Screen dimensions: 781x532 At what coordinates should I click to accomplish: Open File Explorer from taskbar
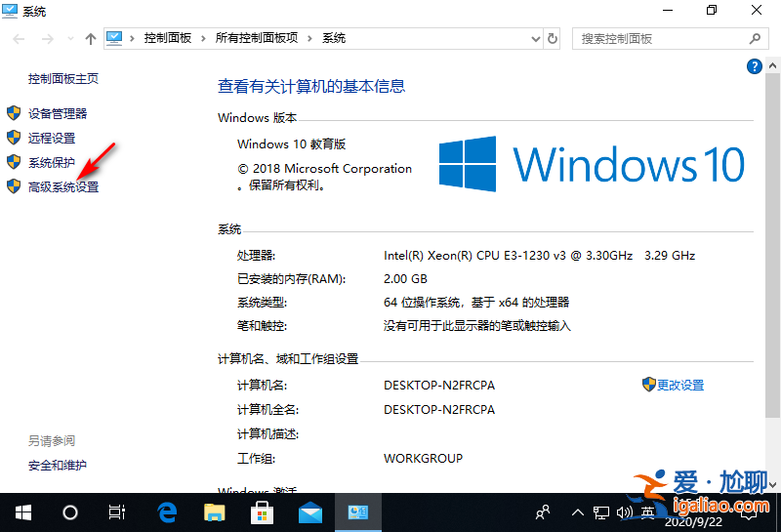215,512
